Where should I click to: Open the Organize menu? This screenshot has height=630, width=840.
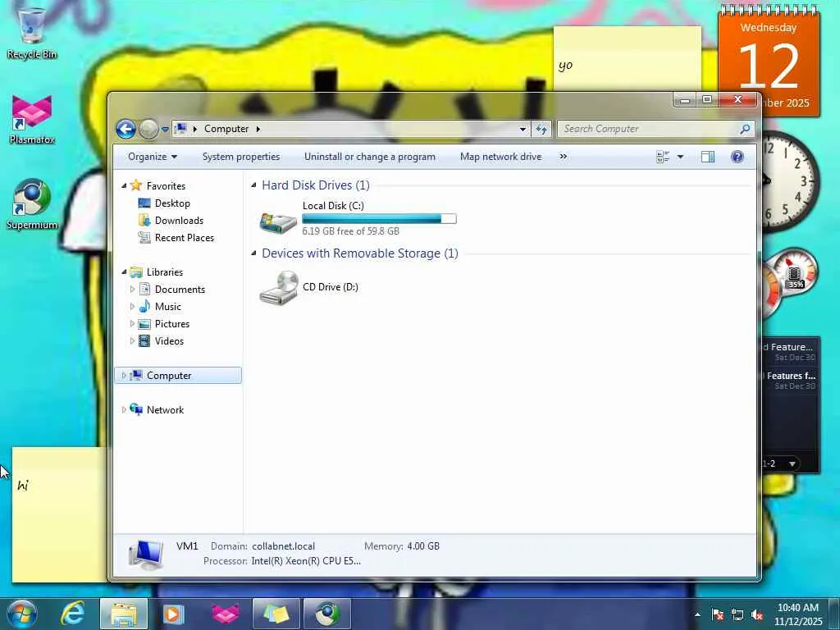(153, 157)
